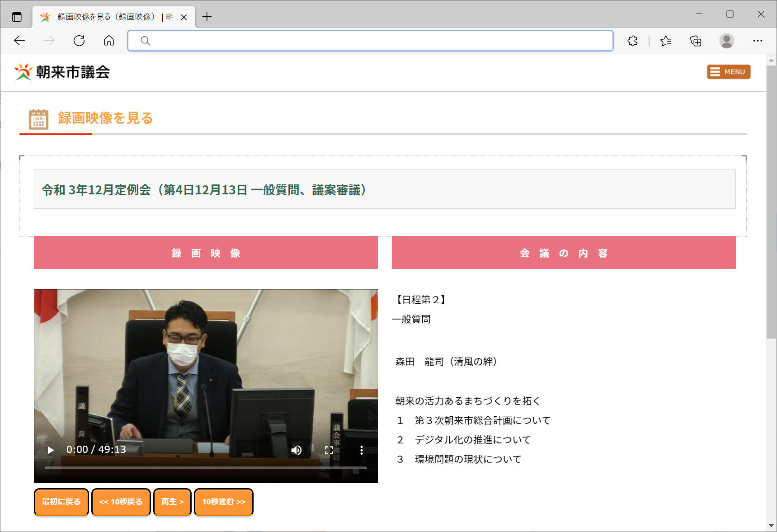The height and width of the screenshot is (532, 777).
Task: Close the 録画映像を見る browser tab
Action: [x=184, y=17]
